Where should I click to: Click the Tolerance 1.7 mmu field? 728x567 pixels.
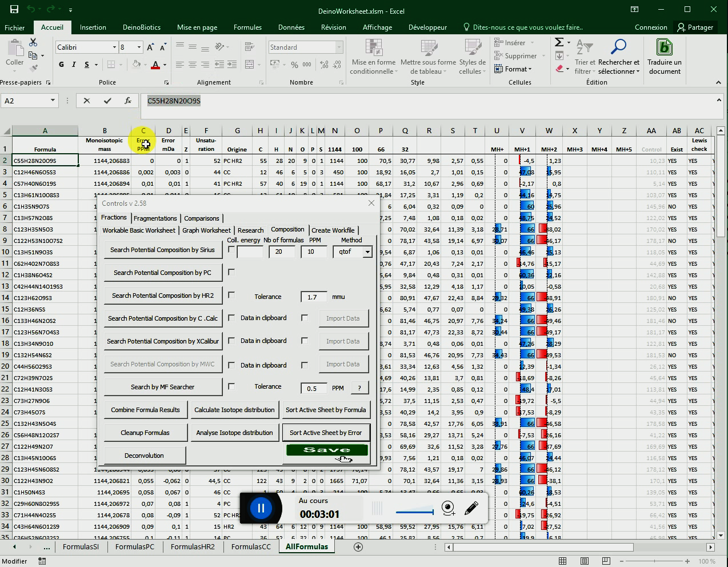(x=314, y=297)
